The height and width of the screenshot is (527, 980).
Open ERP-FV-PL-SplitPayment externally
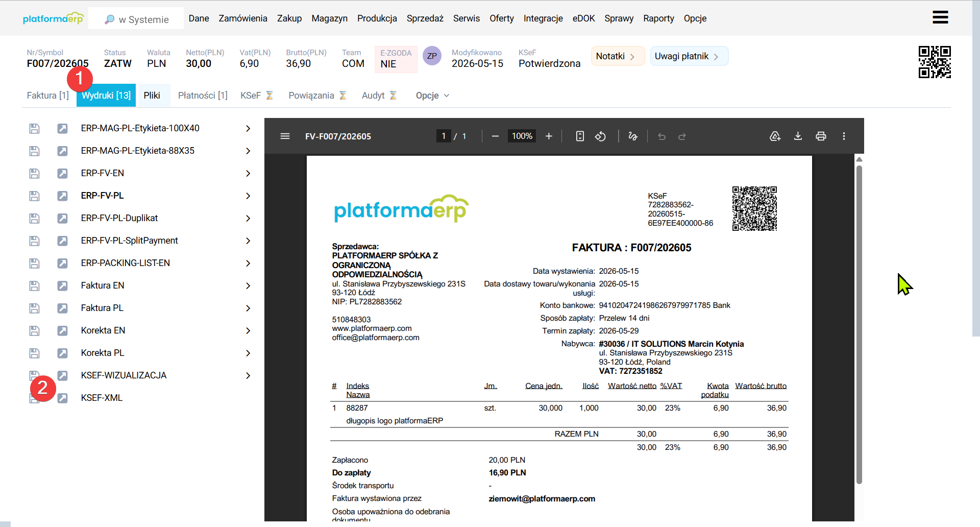[62, 241]
